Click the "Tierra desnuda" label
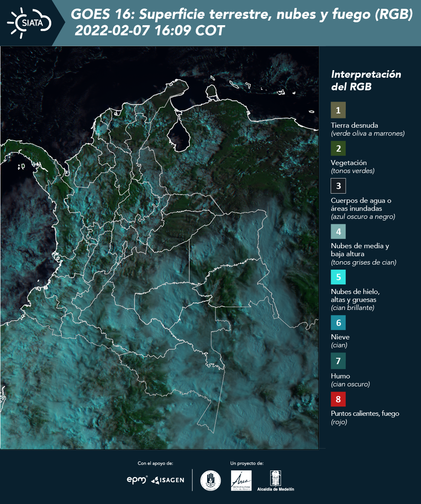Image resolution: width=421 pixels, height=504 pixels. [355, 125]
